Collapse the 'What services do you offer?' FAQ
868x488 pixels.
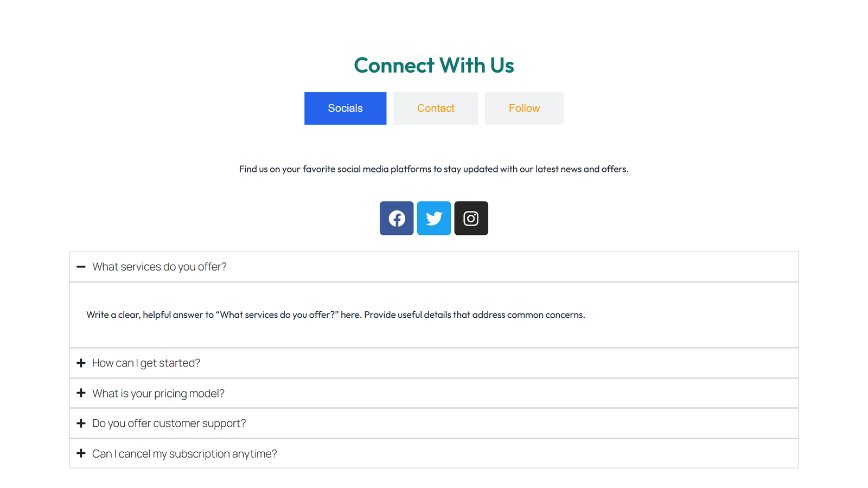159,267
